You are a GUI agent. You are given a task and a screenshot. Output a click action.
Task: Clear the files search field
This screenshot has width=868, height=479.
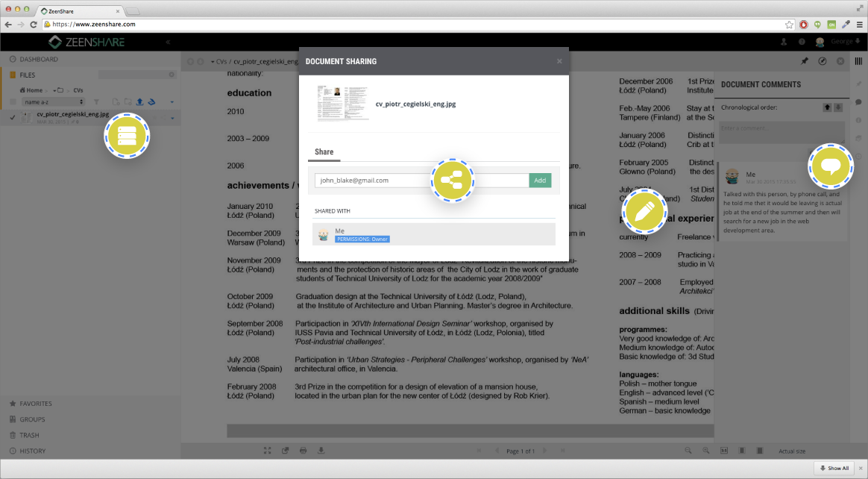[x=172, y=75]
